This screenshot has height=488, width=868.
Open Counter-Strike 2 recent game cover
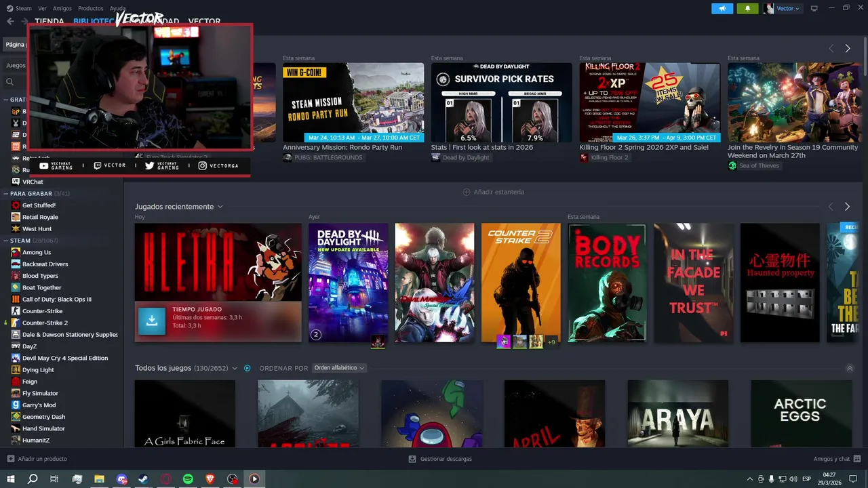click(521, 283)
